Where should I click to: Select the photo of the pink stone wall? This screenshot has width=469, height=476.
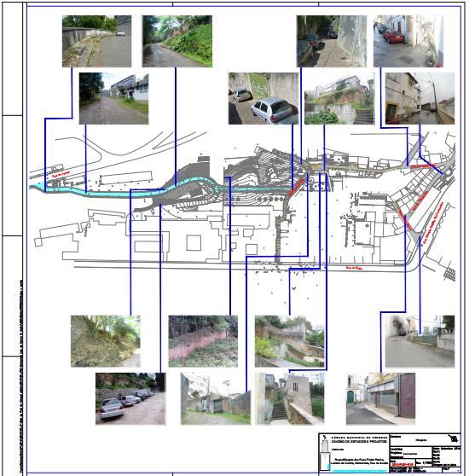pos(203,341)
